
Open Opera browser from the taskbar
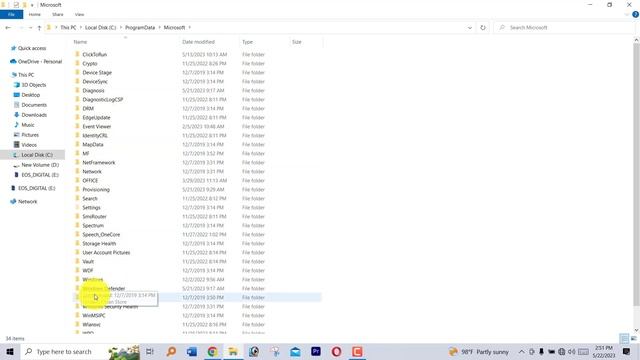(x=336, y=351)
